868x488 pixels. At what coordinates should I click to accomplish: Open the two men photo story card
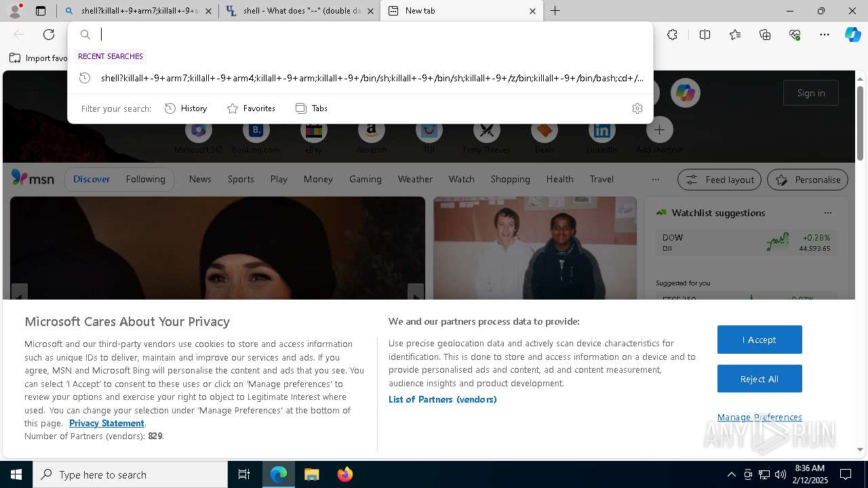[x=535, y=248]
